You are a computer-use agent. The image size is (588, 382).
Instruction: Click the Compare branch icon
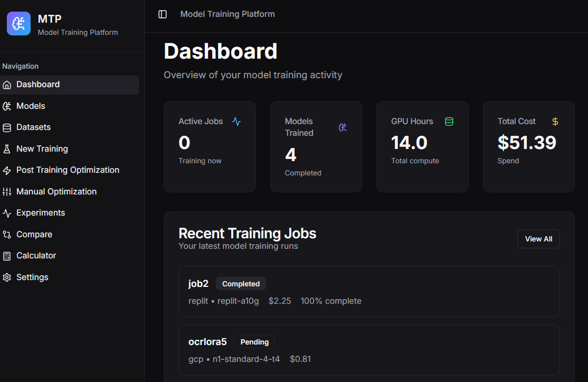tap(7, 234)
